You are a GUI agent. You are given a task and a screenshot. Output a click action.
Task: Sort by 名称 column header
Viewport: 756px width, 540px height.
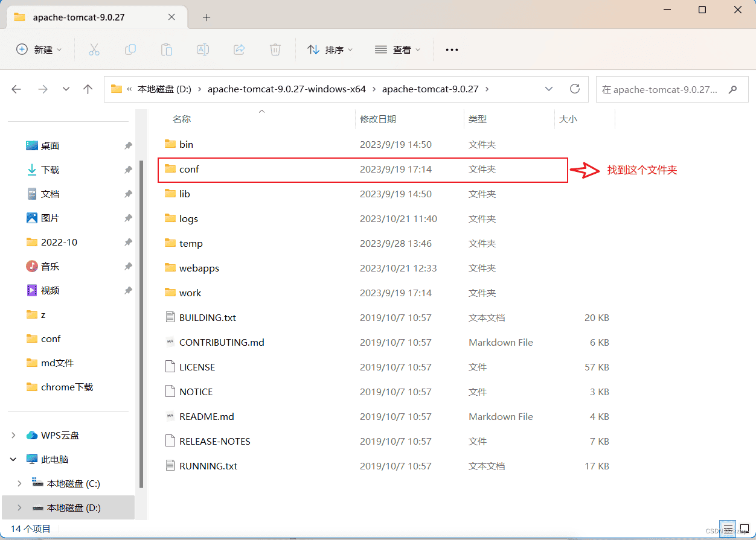point(182,119)
